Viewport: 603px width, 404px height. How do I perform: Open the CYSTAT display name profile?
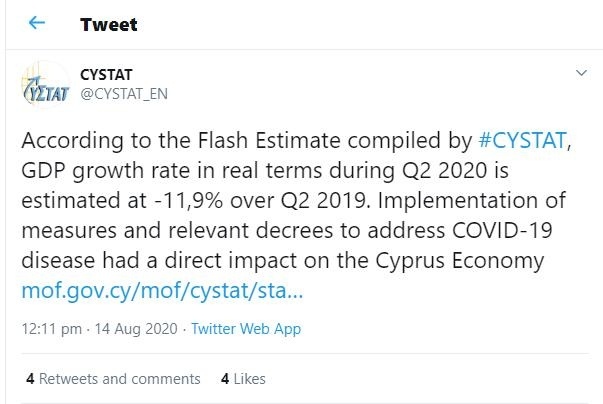tap(106, 75)
